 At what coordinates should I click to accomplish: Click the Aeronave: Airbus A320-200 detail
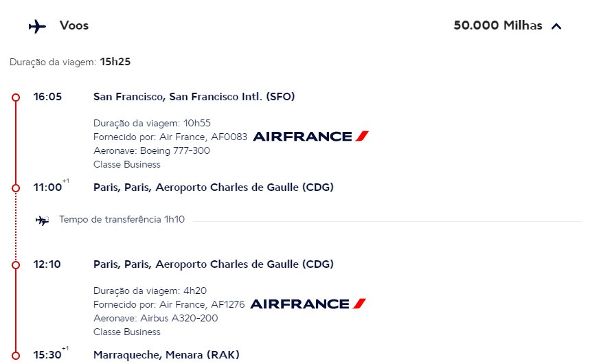click(155, 318)
